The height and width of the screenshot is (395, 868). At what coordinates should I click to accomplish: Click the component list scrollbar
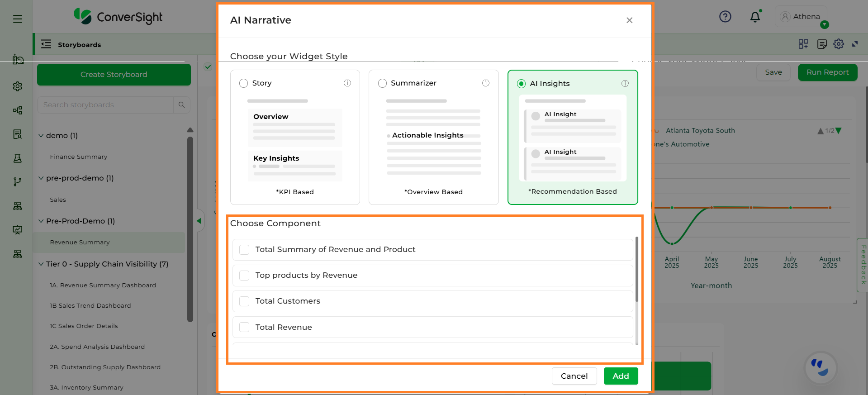click(x=637, y=271)
